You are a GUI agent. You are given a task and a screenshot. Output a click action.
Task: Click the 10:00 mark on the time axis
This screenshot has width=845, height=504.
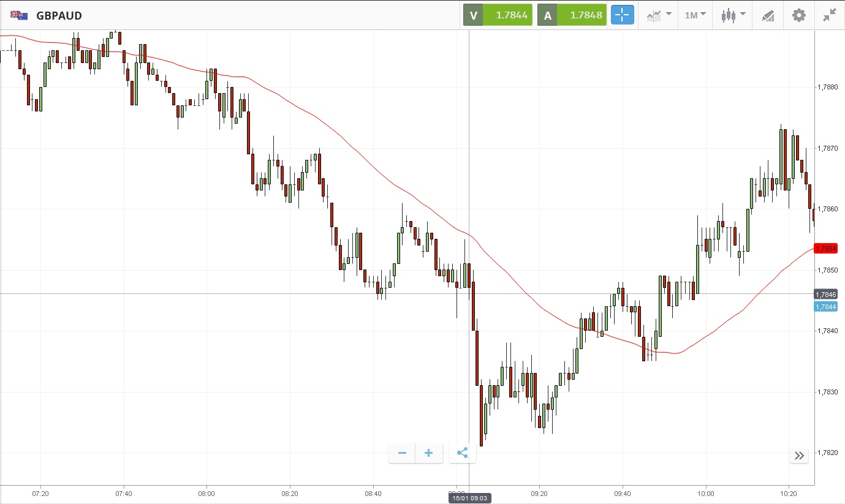[705, 492]
